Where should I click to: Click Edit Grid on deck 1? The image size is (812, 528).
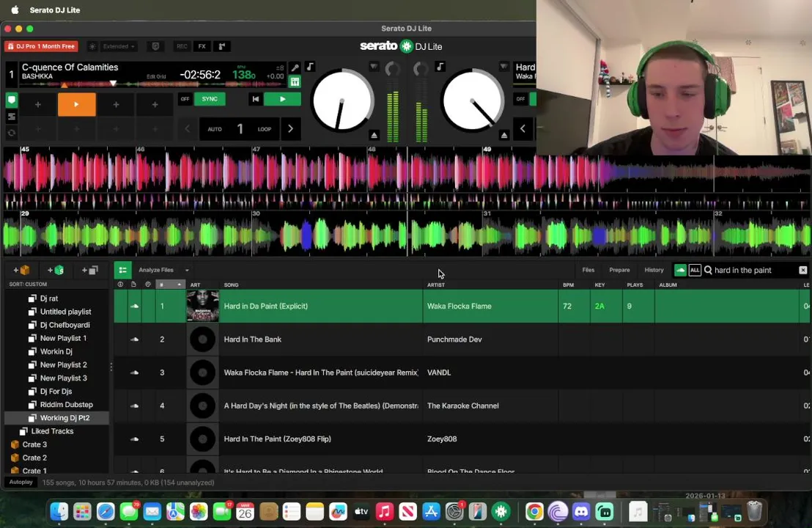click(156, 76)
